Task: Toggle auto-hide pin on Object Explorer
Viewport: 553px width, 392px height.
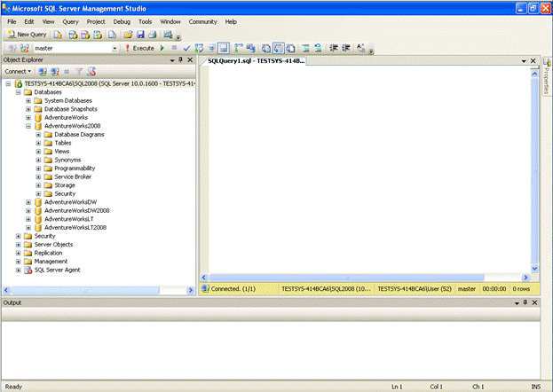Action: tap(180, 59)
